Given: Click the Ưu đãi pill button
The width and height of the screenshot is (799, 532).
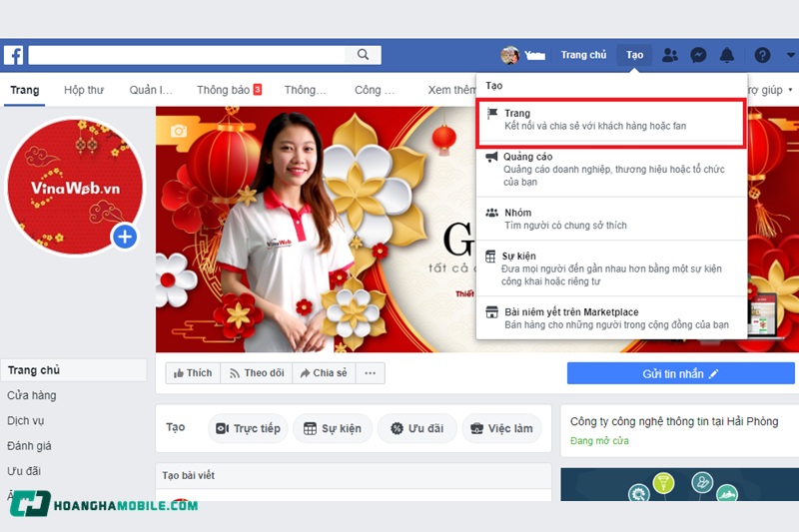Looking at the screenshot, I should (x=417, y=428).
